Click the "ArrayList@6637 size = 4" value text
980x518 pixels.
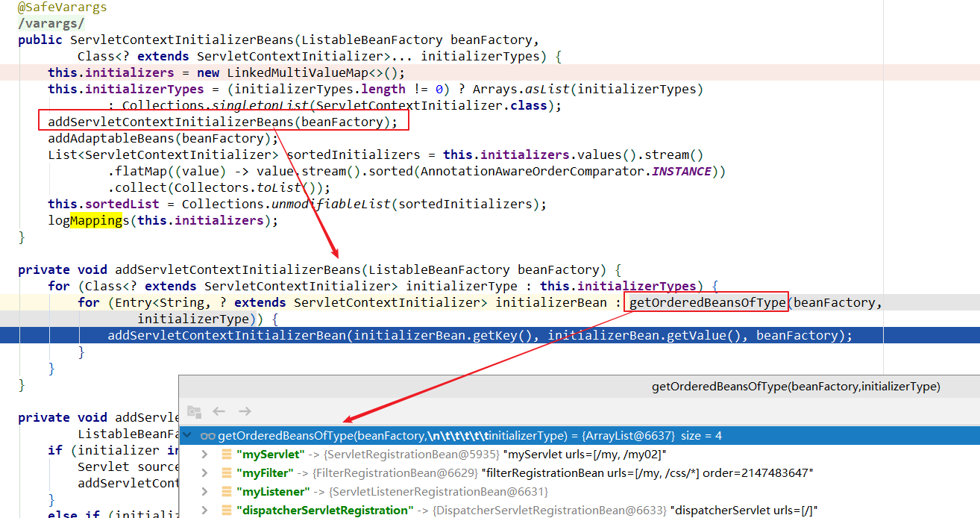coord(652,436)
